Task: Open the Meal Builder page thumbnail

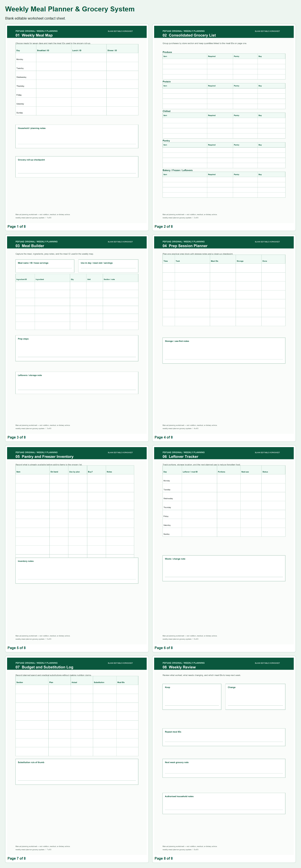Action: pyautogui.click(x=77, y=335)
